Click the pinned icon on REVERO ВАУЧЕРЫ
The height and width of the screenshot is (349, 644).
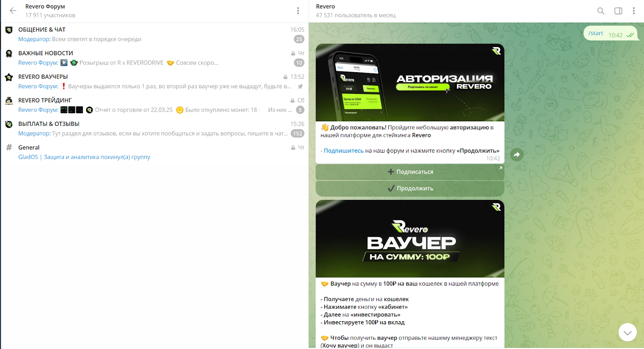pos(300,87)
